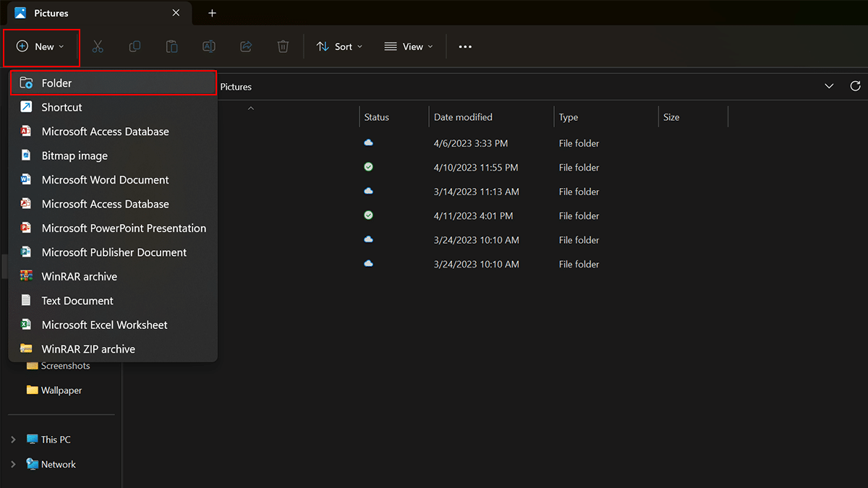The height and width of the screenshot is (488, 868).
Task: Expand the Network tree node
Action: coord(13,464)
